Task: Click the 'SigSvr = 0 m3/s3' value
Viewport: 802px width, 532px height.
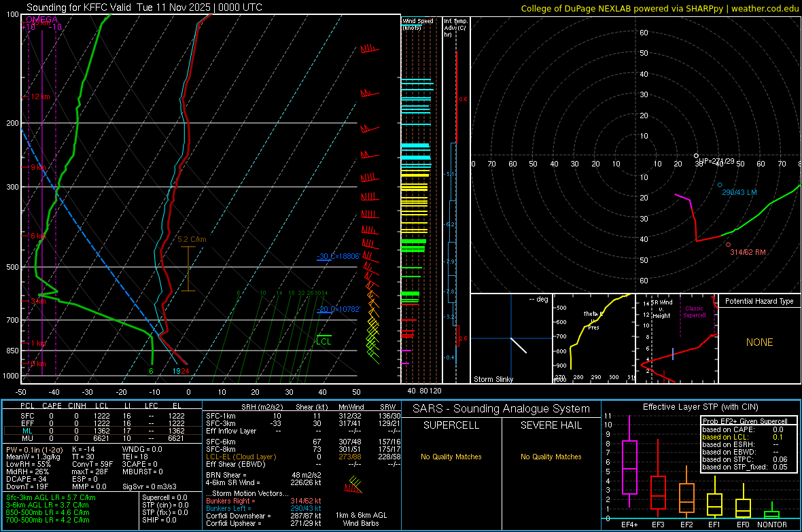Action: coord(150,486)
